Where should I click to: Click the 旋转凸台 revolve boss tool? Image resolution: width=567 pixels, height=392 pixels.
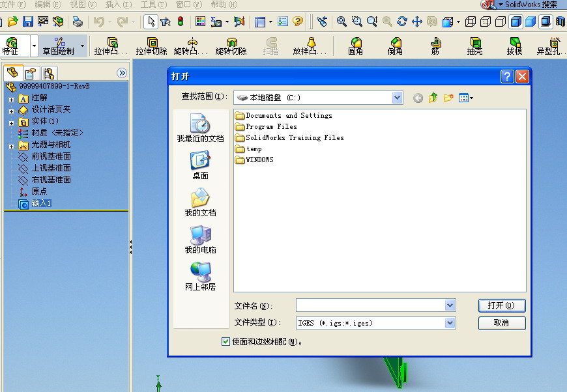(191, 46)
